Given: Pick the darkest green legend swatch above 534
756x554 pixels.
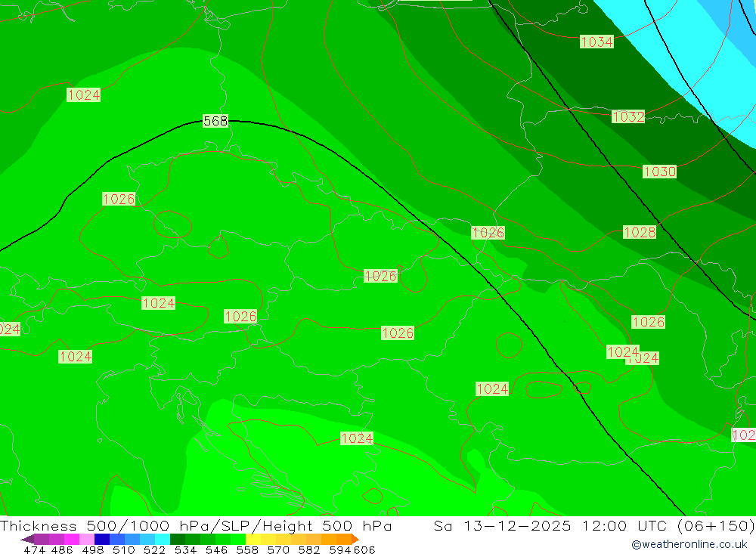Looking at the screenshot, I should 178,539.
